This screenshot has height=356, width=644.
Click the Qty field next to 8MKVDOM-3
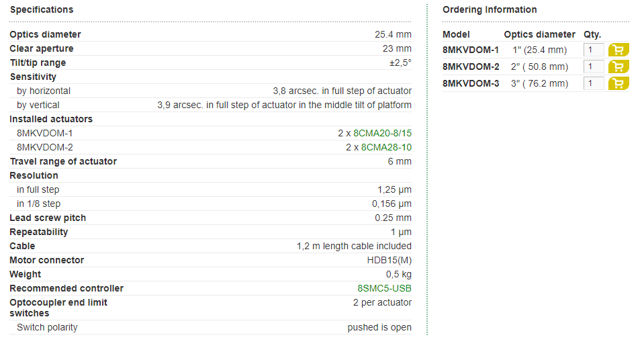point(594,84)
